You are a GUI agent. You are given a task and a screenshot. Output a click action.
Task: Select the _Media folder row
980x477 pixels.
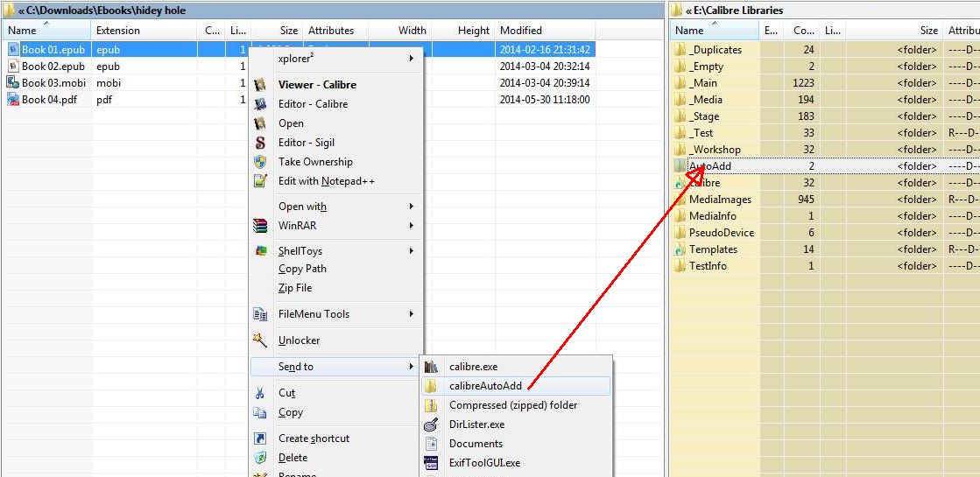point(825,100)
